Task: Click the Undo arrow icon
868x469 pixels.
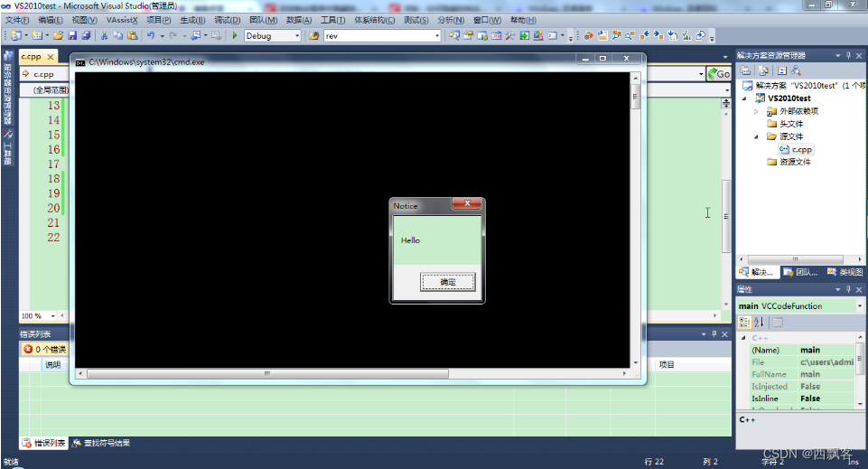Action: [x=151, y=35]
